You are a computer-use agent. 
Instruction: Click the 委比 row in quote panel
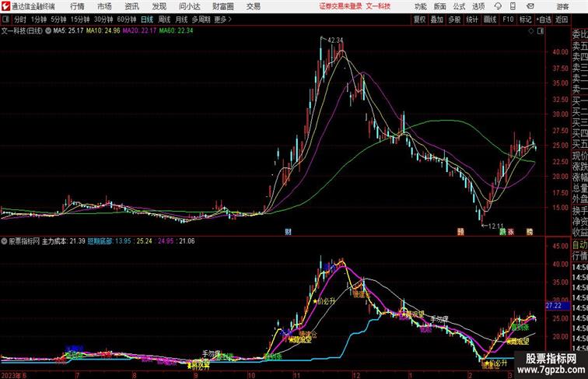579,34
